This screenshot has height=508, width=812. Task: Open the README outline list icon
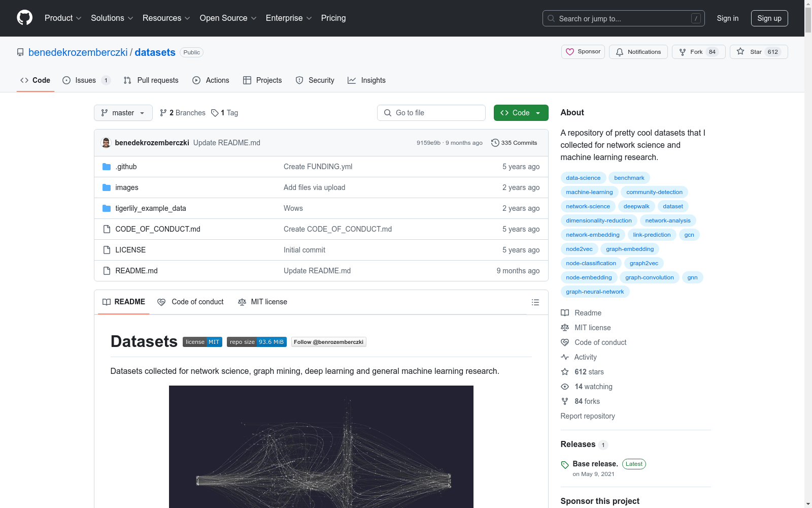(535, 302)
